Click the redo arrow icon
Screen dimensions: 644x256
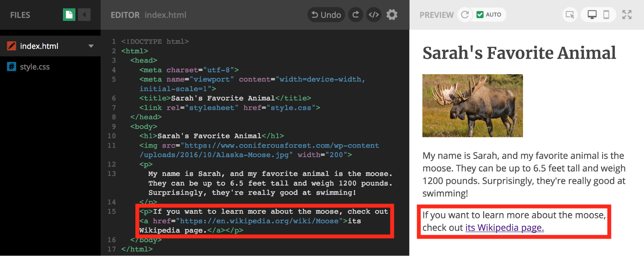356,15
